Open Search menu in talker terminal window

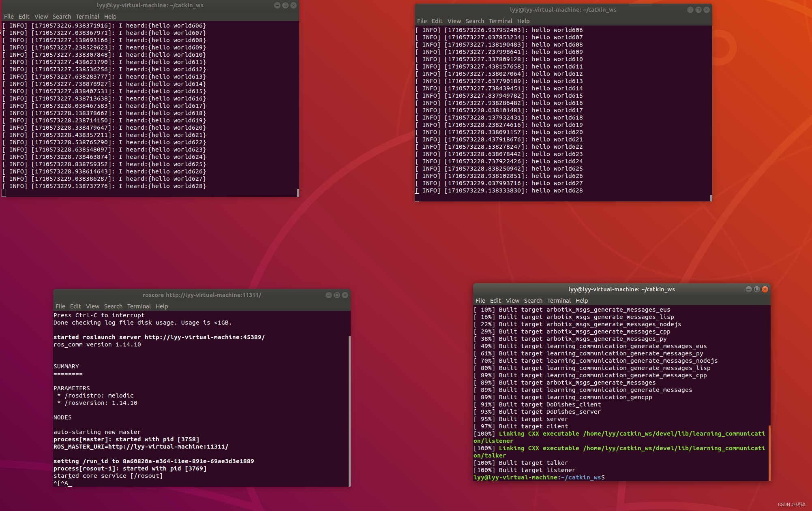475,21
